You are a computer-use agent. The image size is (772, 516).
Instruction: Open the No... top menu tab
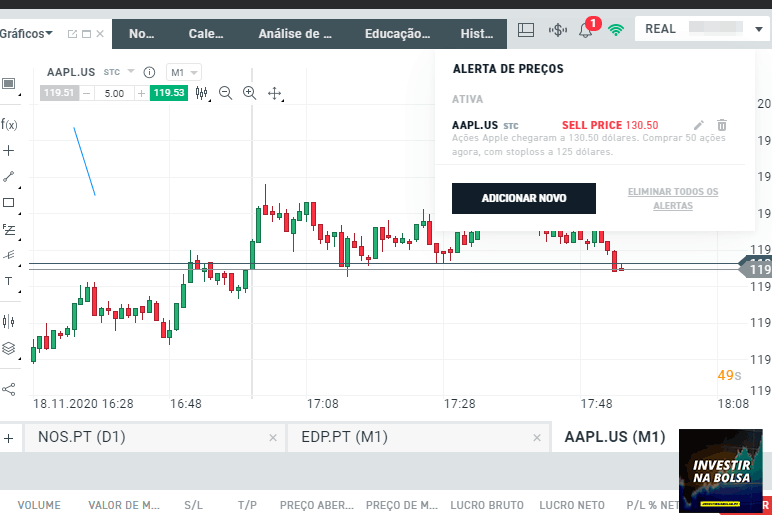point(141,34)
